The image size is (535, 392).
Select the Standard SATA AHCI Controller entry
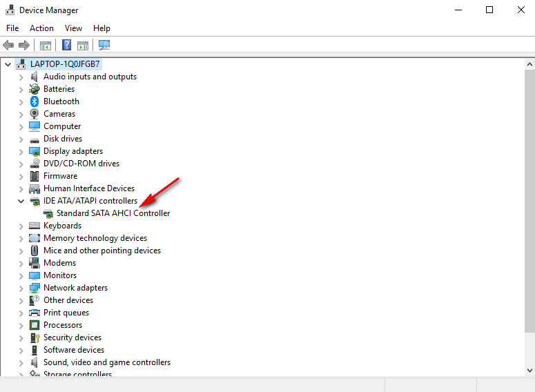(113, 213)
